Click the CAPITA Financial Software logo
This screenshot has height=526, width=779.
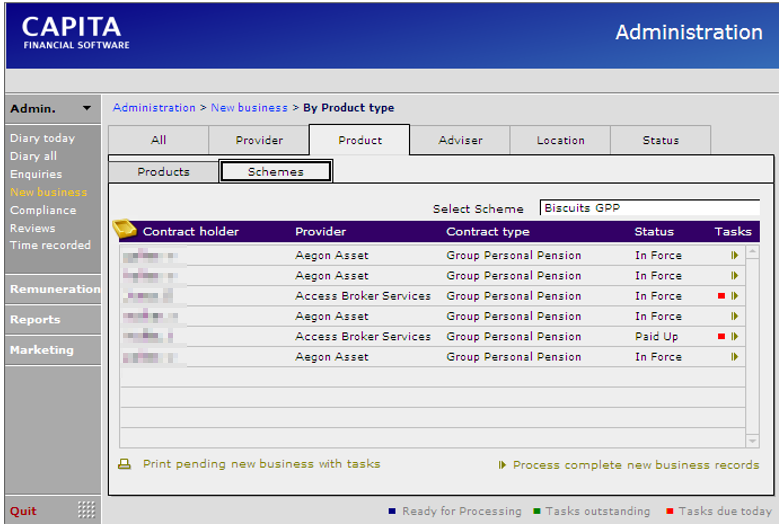coord(75,33)
